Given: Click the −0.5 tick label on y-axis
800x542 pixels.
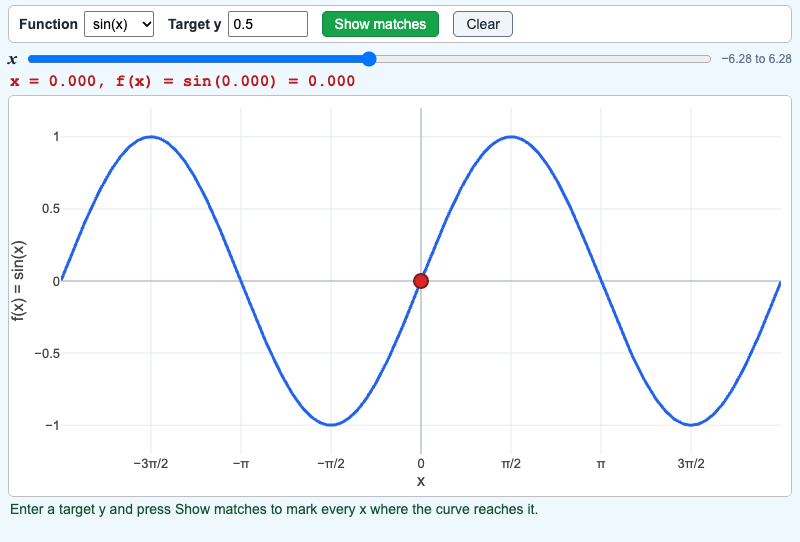Looking at the screenshot, I should pyautogui.click(x=47, y=353).
